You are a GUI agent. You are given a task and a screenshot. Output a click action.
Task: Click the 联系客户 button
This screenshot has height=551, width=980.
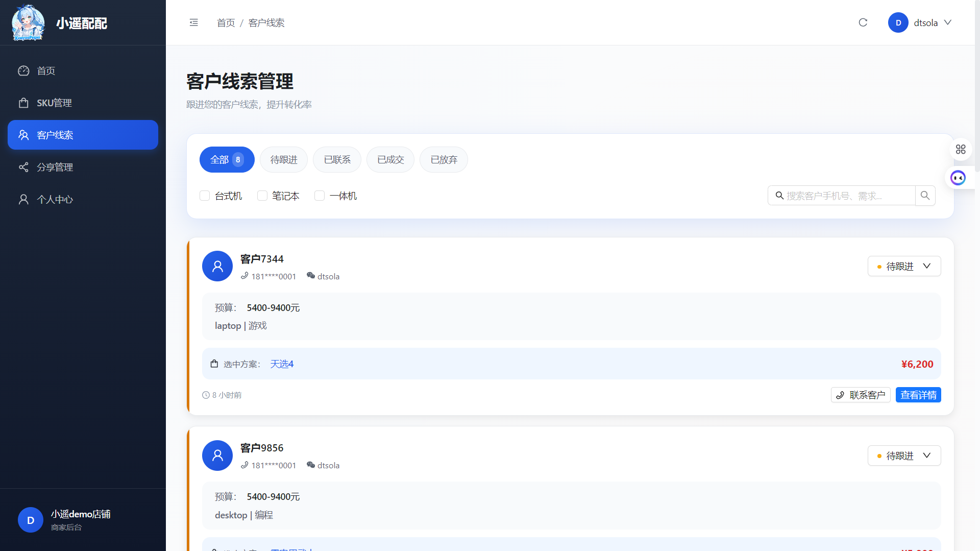click(861, 395)
